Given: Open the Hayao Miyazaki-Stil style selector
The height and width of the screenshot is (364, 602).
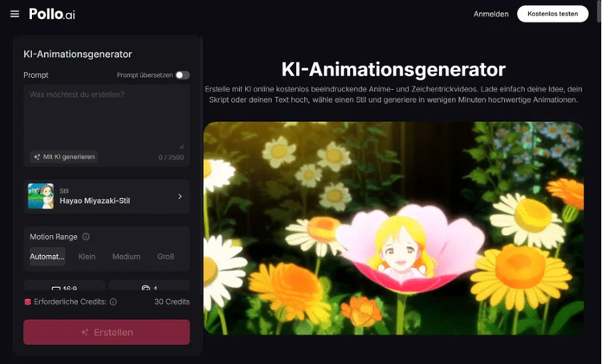Looking at the screenshot, I should click(107, 196).
